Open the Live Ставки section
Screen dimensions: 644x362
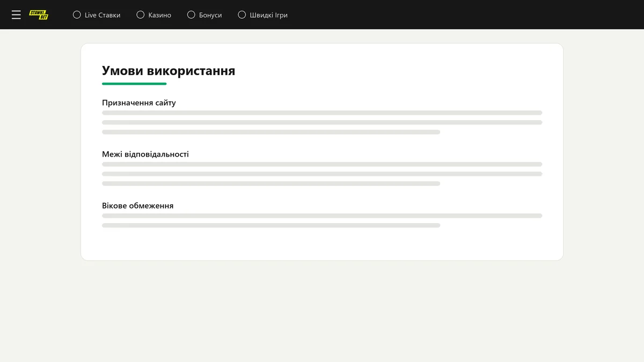point(103,15)
